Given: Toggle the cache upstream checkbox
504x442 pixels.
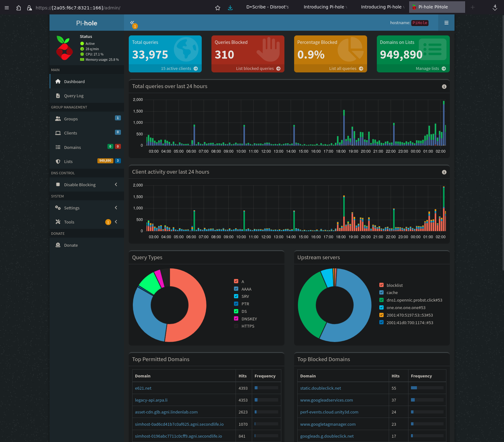Looking at the screenshot, I should [382, 292].
